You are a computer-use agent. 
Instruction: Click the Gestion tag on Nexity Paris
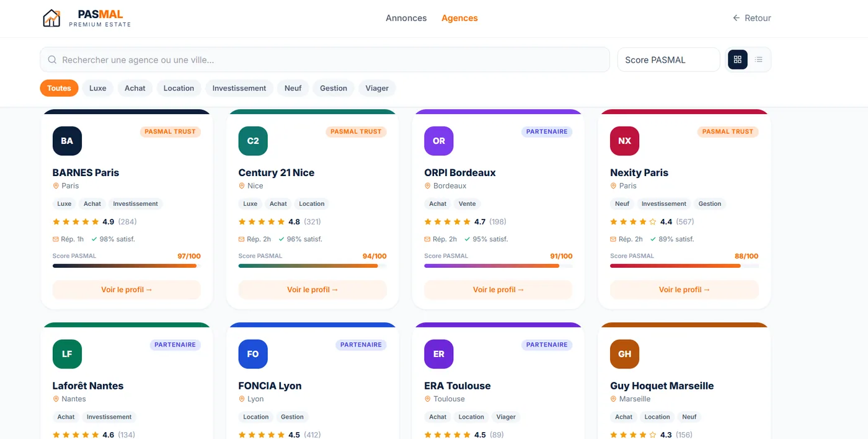click(710, 203)
